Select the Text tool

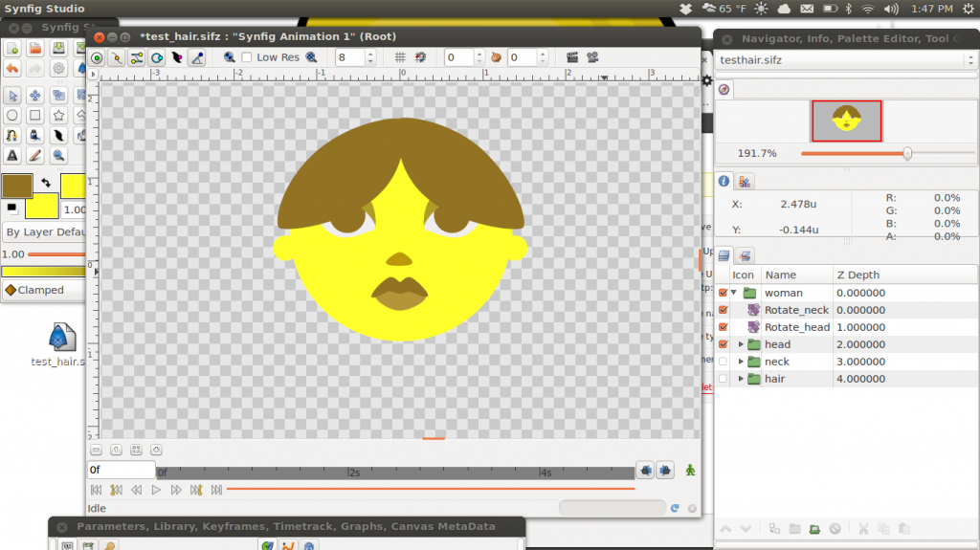click(12, 156)
